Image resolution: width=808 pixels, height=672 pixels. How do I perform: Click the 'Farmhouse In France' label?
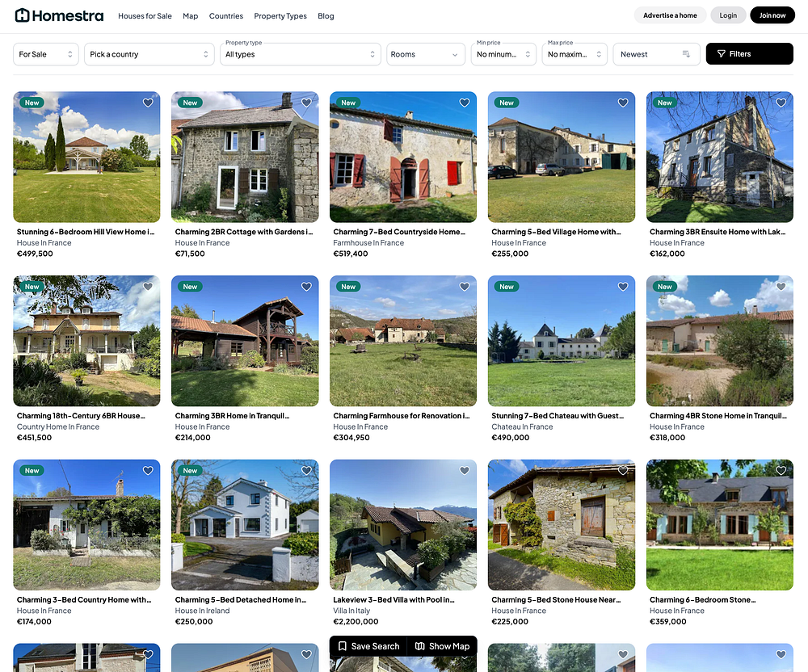tap(368, 243)
